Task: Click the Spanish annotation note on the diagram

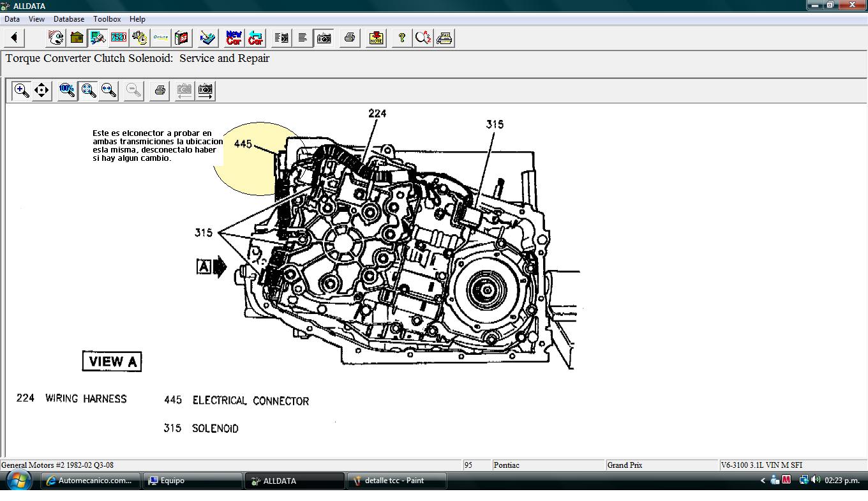Action: (x=158, y=146)
